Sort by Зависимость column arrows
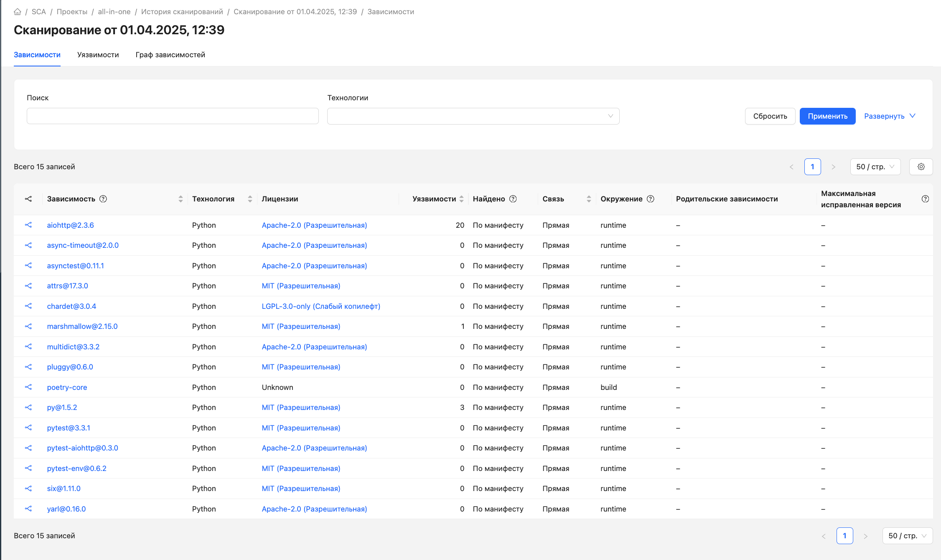 pyautogui.click(x=181, y=199)
